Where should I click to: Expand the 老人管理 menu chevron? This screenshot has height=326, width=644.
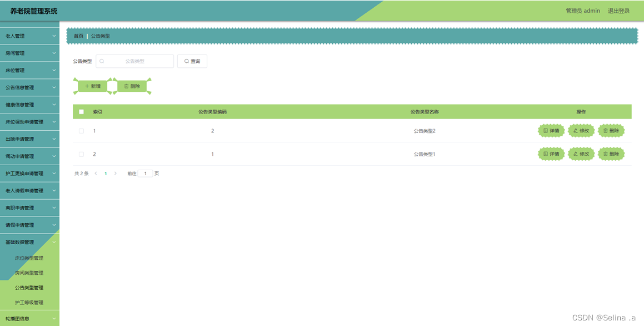(x=54, y=36)
